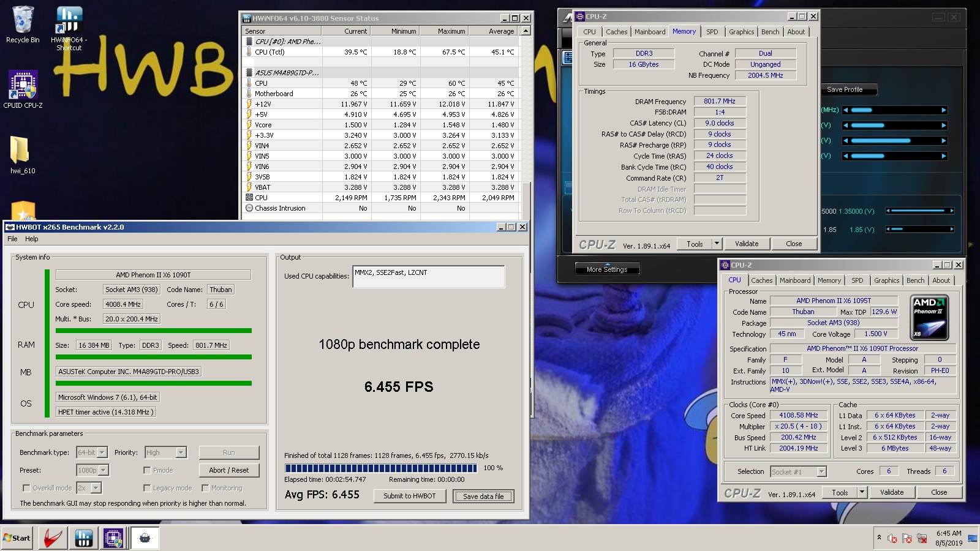Open the File menu in HWBOT x265
The width and height of the screenshot is (980, 551).
12,239
